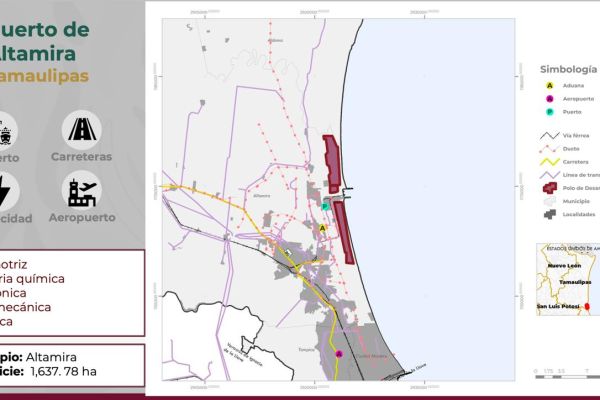Image resolution: width=600 pixels, height=400 pixels.
Task: Click the Puerto symbol in legend
Action: click(x=550, y=113)
